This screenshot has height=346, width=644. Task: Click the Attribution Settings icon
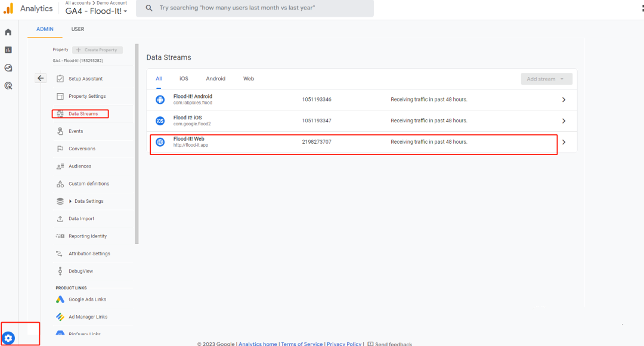(x=59, y=254)
